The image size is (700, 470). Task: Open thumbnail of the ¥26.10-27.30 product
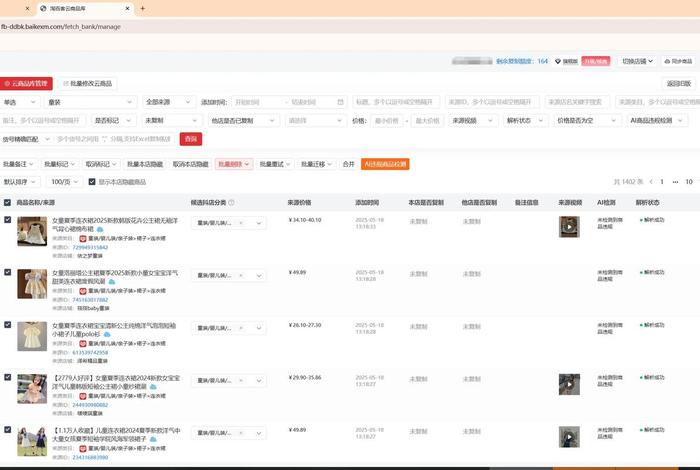point(32,336)
